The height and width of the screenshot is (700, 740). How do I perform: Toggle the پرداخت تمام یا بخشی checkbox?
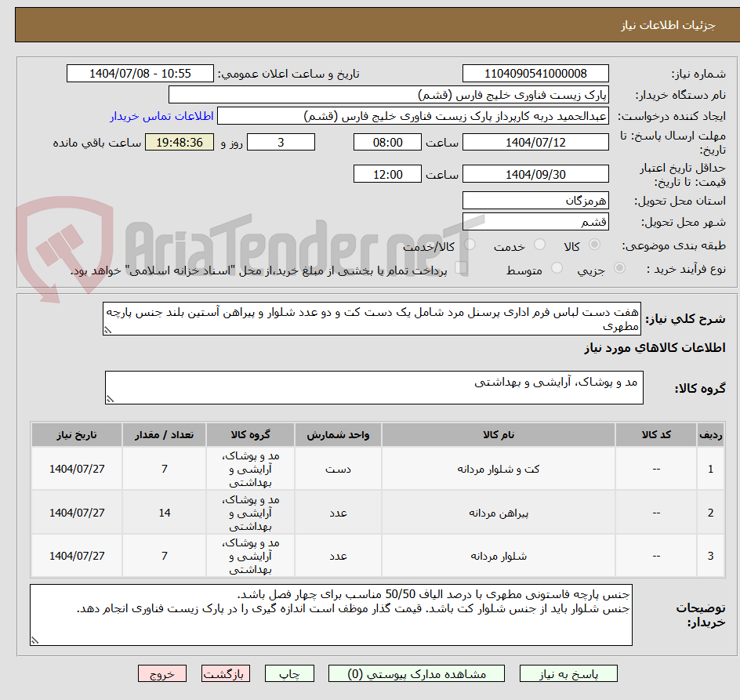461,267
